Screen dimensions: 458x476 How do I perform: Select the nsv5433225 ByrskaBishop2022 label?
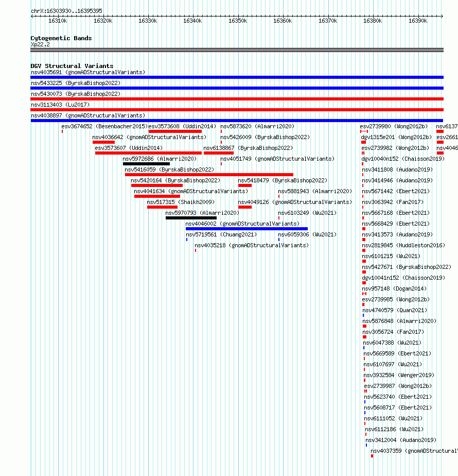(x=76, y=83)
